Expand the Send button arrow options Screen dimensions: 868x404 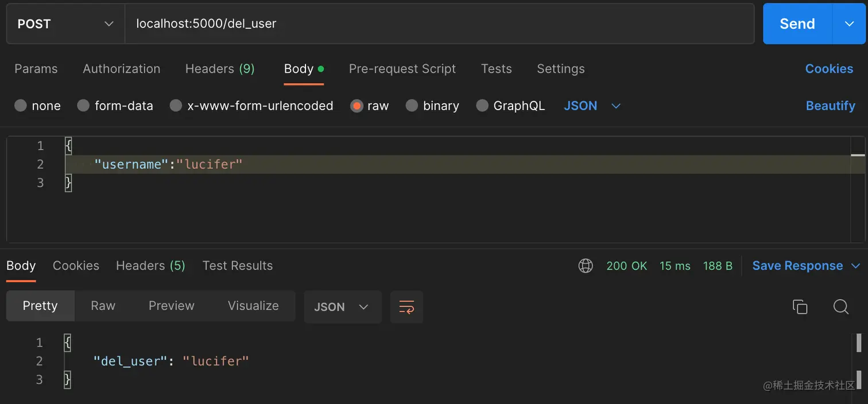pyautogui.click(x=850, y=24)
